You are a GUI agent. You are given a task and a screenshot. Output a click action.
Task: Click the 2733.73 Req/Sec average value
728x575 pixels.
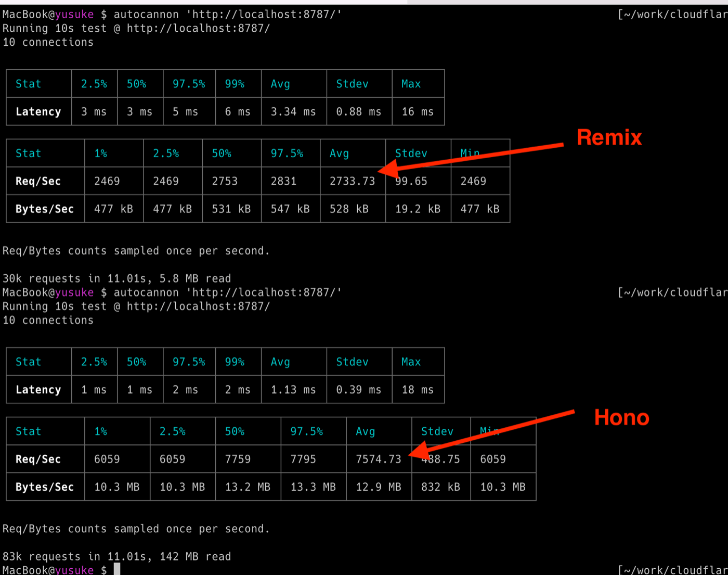352,181
